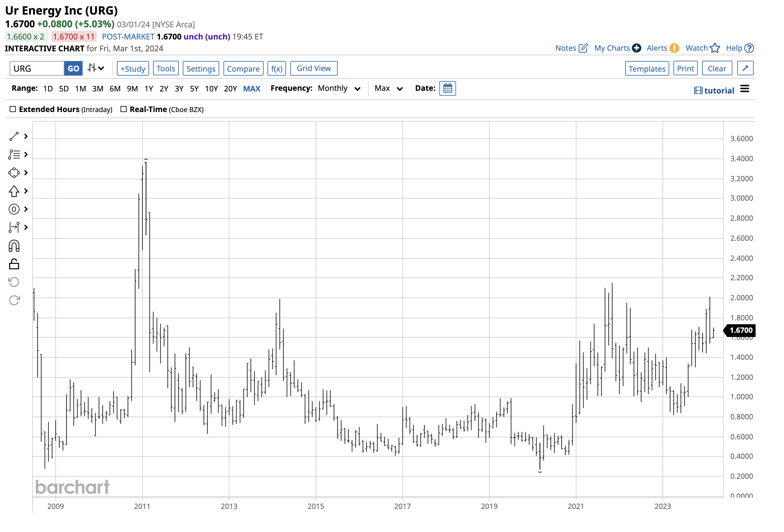The width and height of the screenshot is (784, 532).
Task: Set range to 2Y
Action: (x=164, y=88)
